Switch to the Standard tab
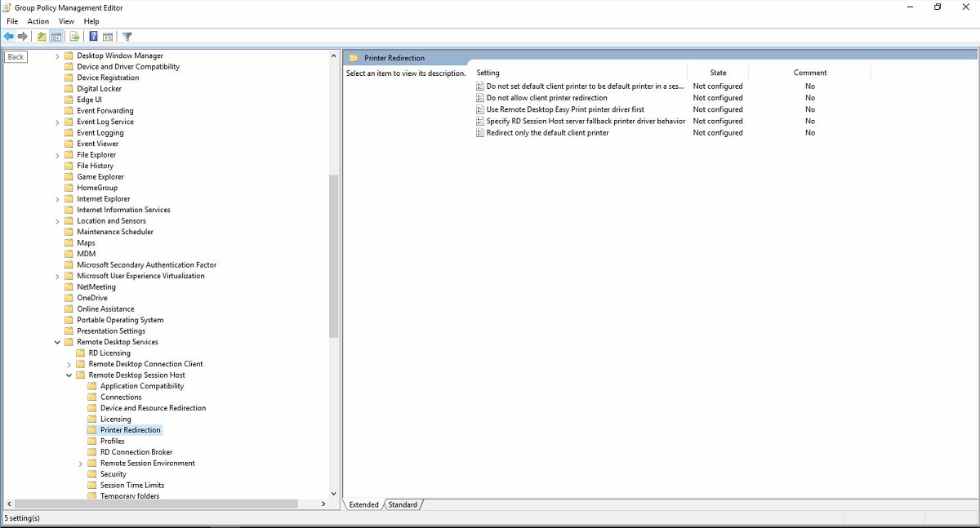 pyautogui.click(x=403, y=504)
